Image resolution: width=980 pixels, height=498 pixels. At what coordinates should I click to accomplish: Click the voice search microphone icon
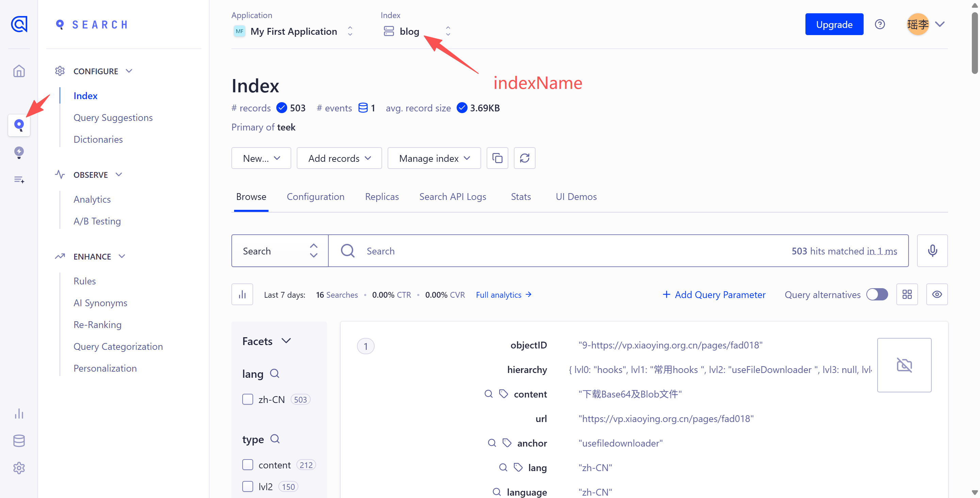[x=932, y=250]
